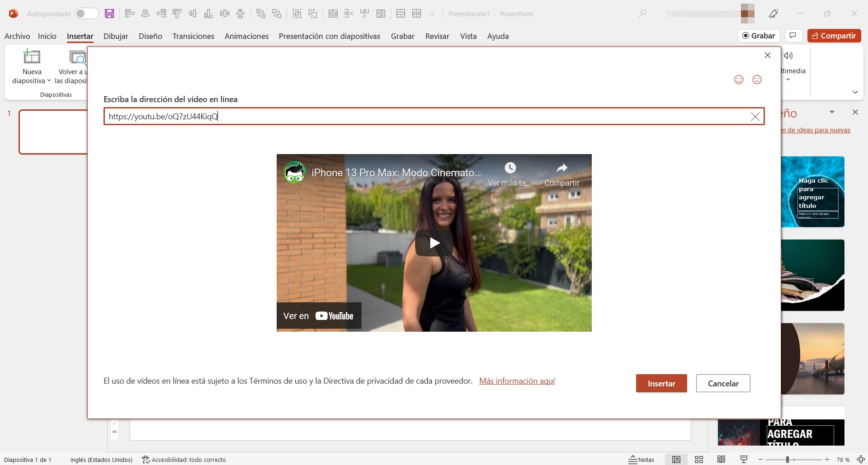This screenshot has height=465, width=868.
Task: Switch to the Animaciones tab
Action: [x=246, y=36]
